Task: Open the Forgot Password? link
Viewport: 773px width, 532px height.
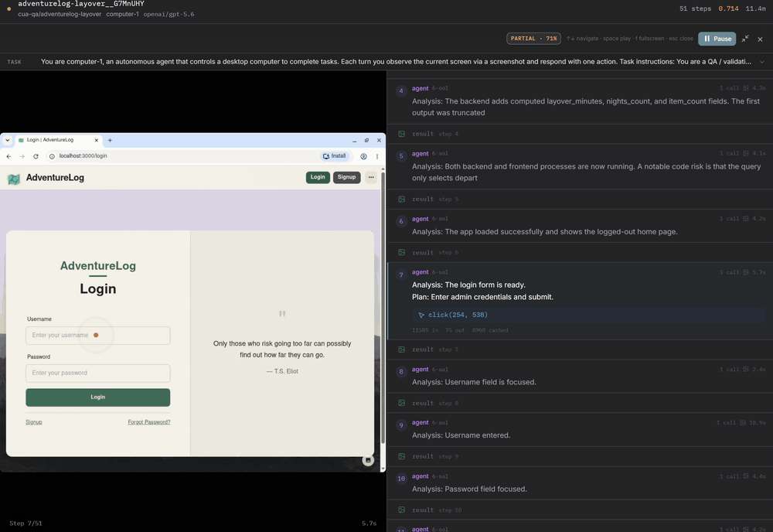Action: (149, 422)
